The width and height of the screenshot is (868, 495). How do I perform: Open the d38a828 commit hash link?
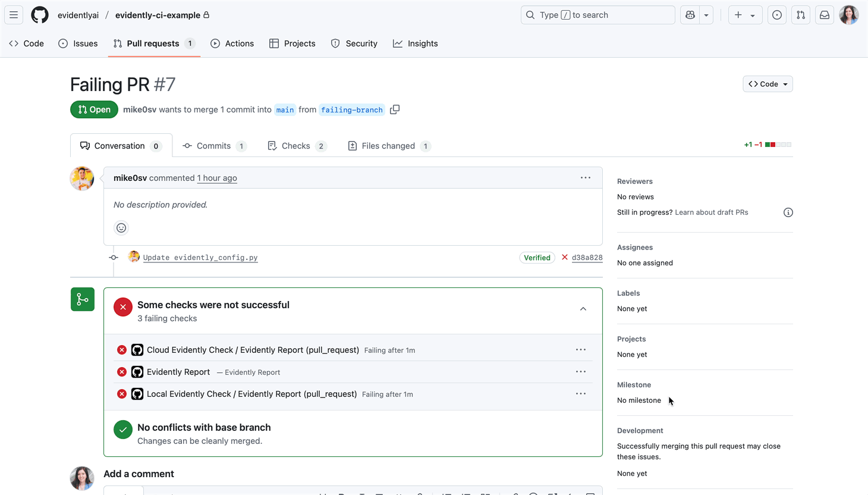[x=587, y=258]
